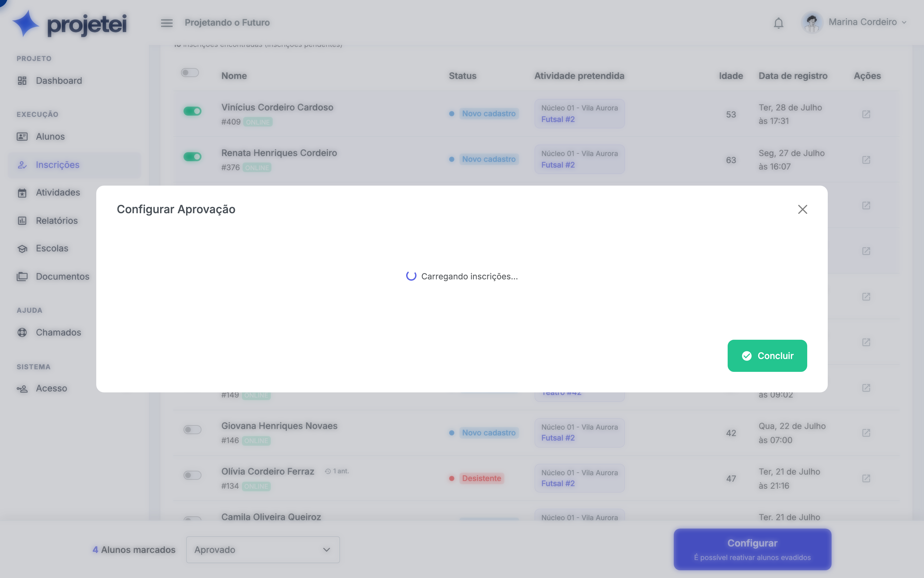The image size is (924, 578).
Task: Click the Futsal #2 link for Giovana
Action: (x=558, y=438)
